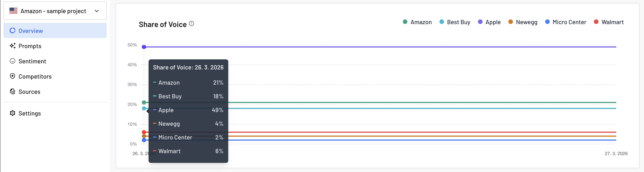Click the Sources documents icon
The image size is (644, 172).
click(x=13, y=92)
